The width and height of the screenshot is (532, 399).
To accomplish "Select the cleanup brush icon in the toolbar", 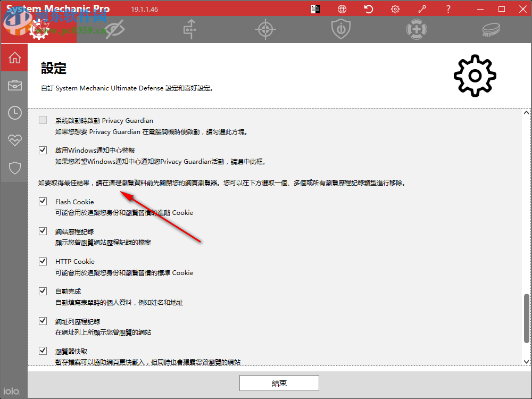I will coord(491,29).
